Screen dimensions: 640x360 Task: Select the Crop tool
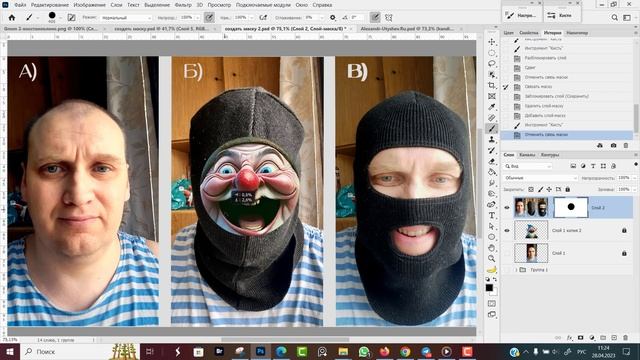[x=492, y=85]
